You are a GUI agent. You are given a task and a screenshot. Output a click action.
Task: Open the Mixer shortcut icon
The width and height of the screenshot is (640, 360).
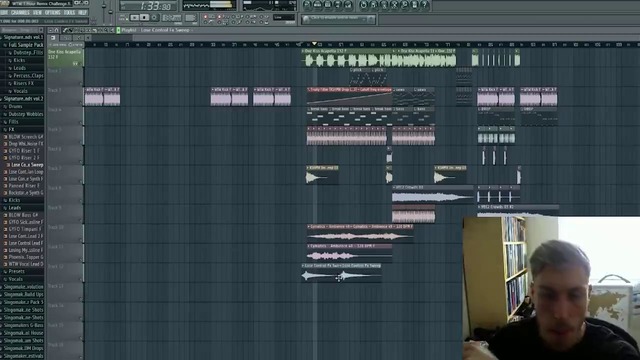348,5
